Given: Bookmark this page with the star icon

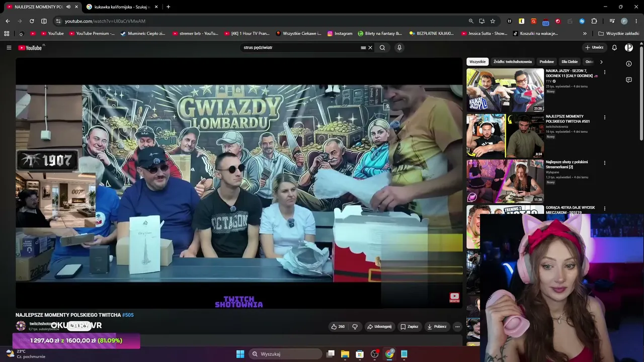Looking at the screenshot, I should point(493,21).
